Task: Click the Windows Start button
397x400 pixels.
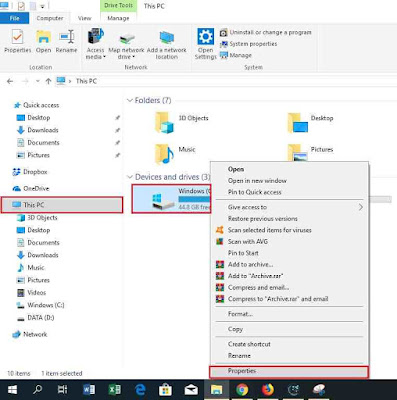Action: 12,390
